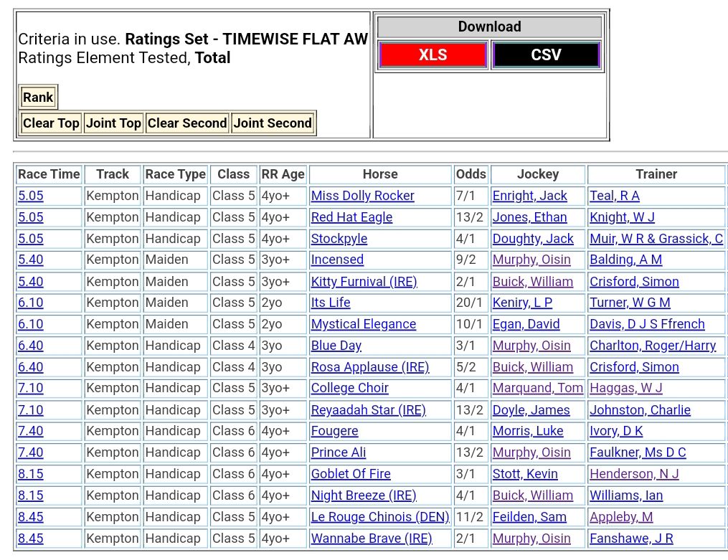The height and width of the screenshot is (560, 728).
Task: Download the results as XLS
Action: coord(432,55)
